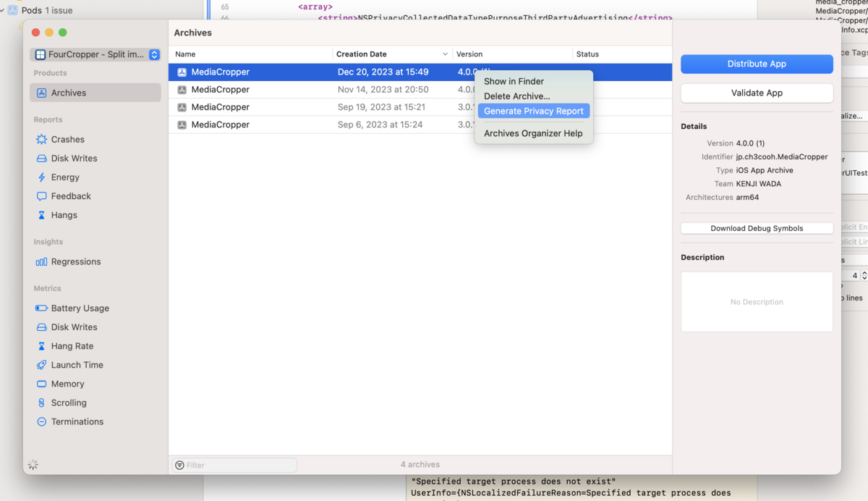Click the Crashes report icon in sidebar
The width and height of the screenshot is (868, 501).
click(42, 140)
